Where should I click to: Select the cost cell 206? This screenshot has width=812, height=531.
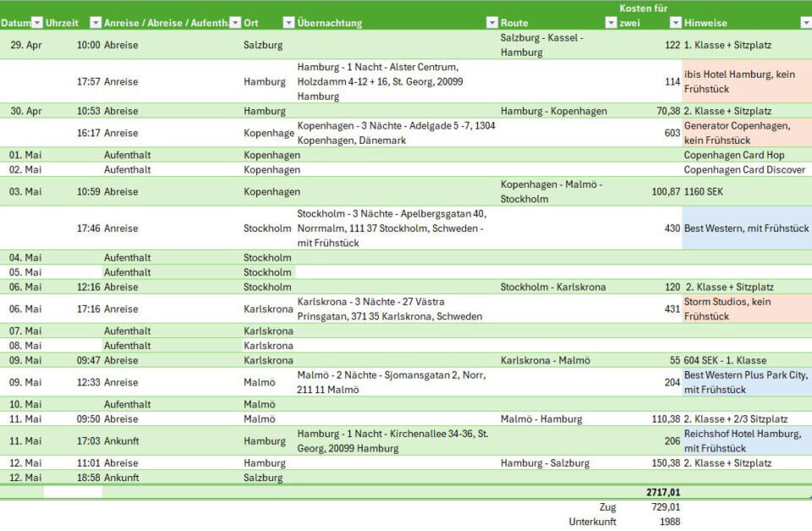[650, 441]
